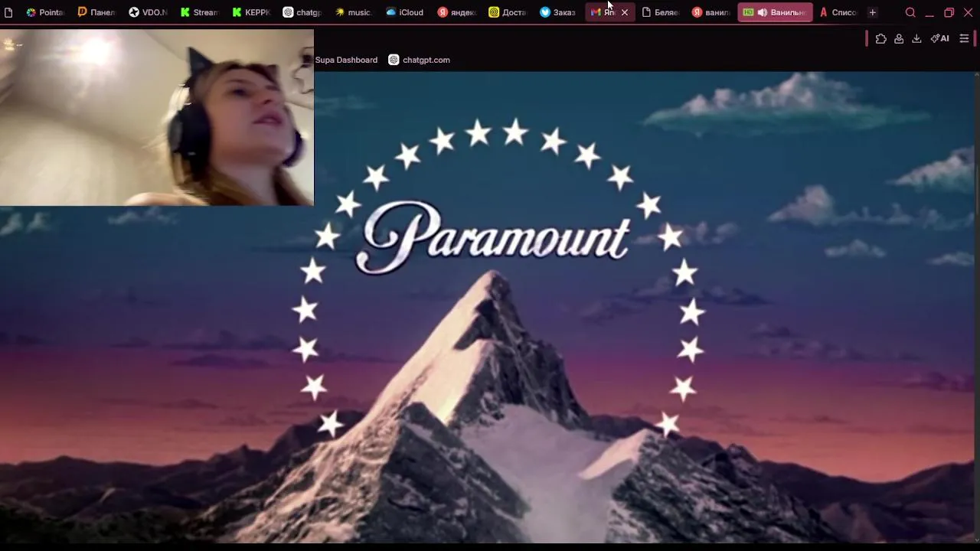Switch to the Stream tab
This screenshot has width=980, height=551.
pos(199,12)
